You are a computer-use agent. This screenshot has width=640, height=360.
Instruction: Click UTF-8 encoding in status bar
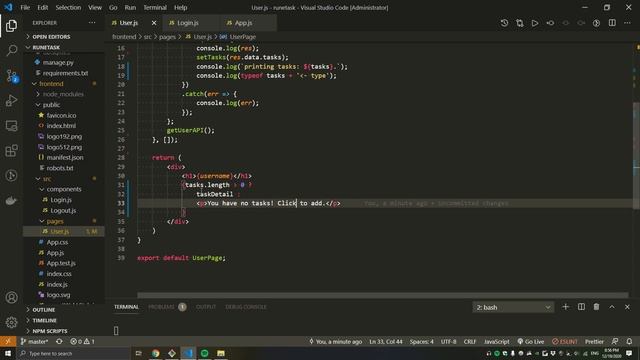[449, 341]
